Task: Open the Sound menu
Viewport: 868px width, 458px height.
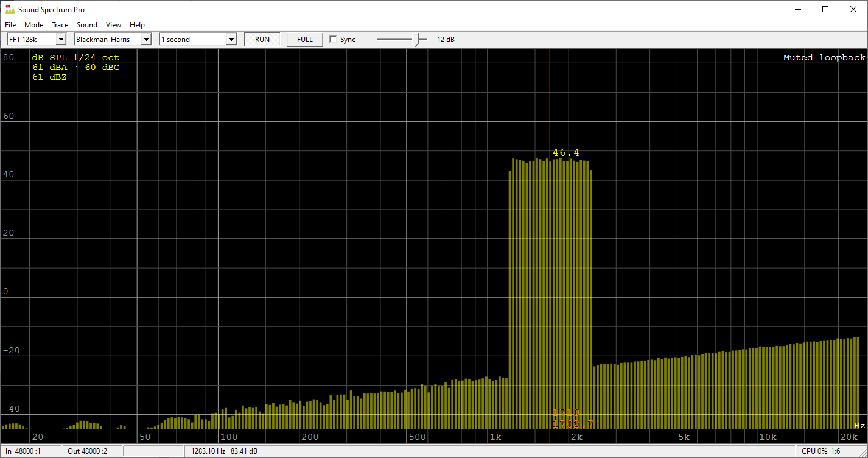Action: point(86,24)
